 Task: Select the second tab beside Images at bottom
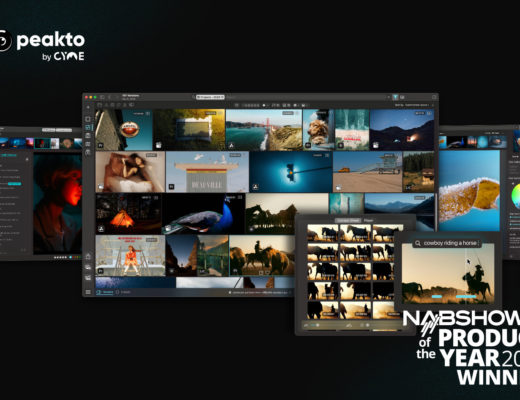pyautogui.click(x=123, y=292)
